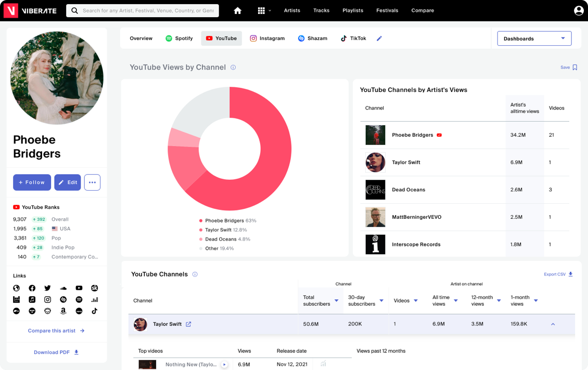This screenshot has height=370, width=588.
Task: Sort by Total subscribers arrow
Action: (x=336, y=301)
